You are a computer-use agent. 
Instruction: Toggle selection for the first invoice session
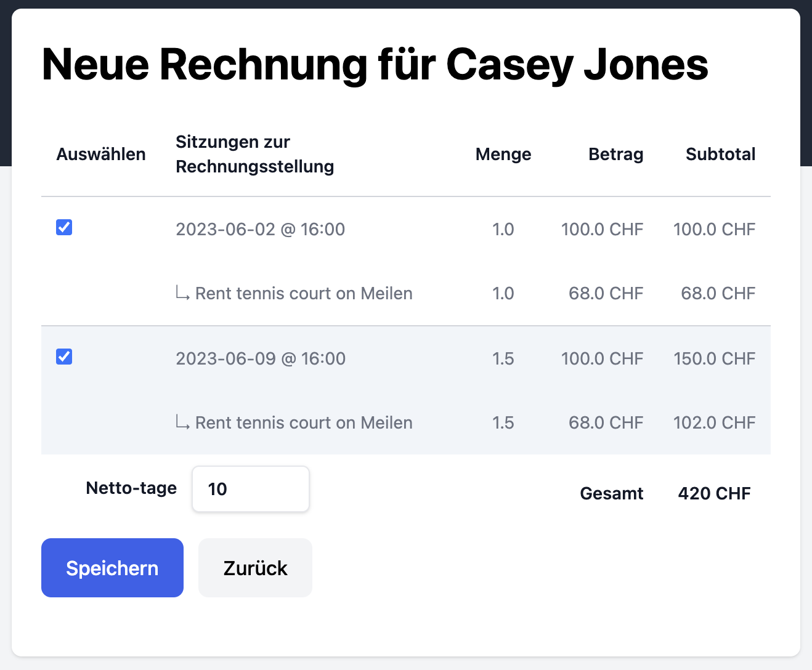pyautogui.click(x=64, y=227)
